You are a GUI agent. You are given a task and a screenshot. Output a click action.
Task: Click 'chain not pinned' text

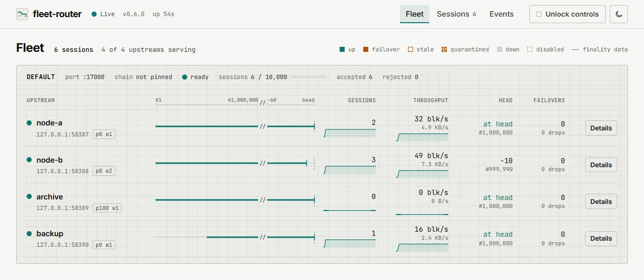(143, 77)
